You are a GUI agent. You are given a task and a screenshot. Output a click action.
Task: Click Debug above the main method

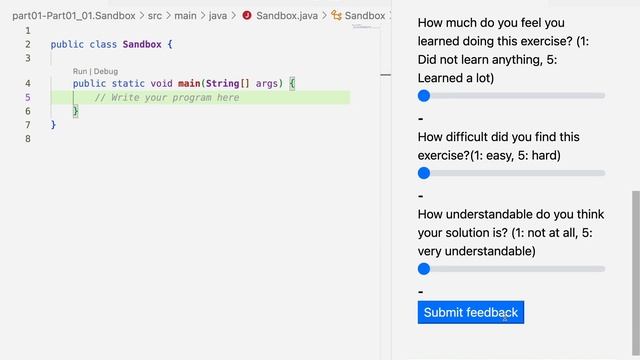tap(106, 71)
